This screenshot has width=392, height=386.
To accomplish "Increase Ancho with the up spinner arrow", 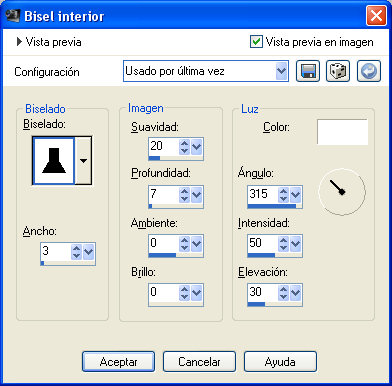I will coord(76,248).
